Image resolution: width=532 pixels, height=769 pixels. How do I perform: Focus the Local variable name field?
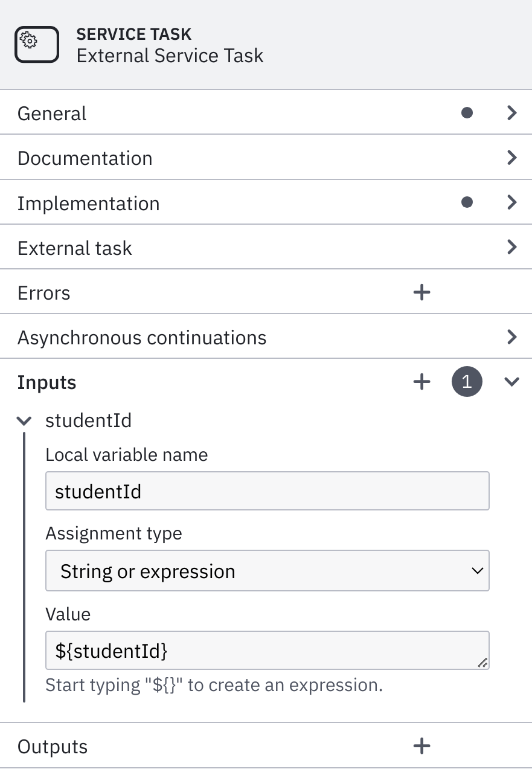coord(268,491)
